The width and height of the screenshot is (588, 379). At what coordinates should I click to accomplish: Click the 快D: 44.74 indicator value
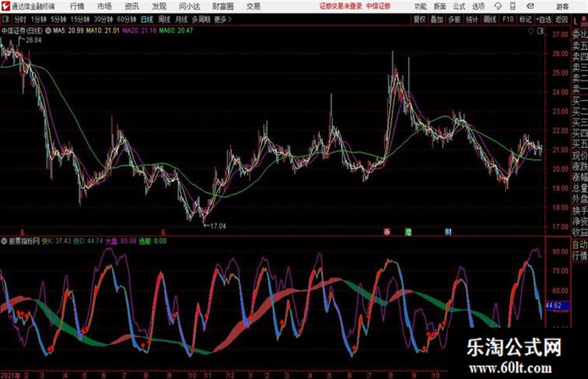click(88, 241)
